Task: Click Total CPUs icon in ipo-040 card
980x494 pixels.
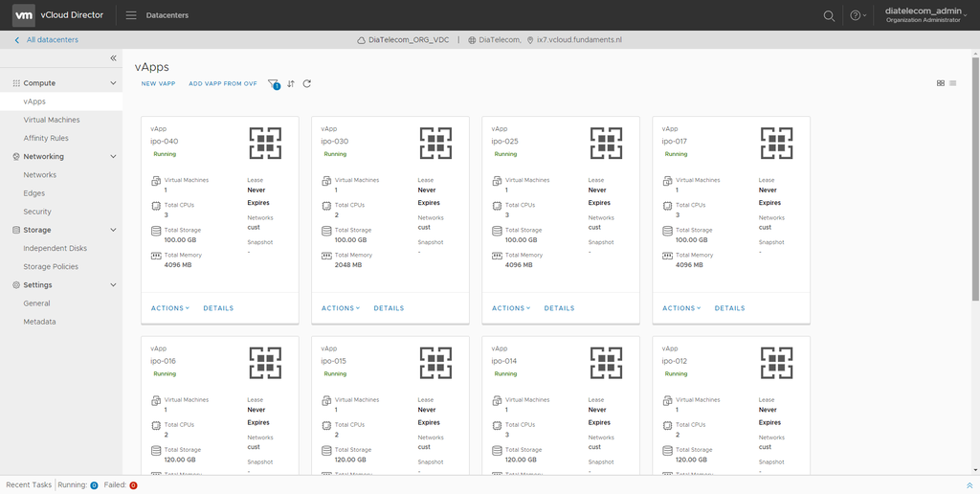Action: tap(156, 206)
